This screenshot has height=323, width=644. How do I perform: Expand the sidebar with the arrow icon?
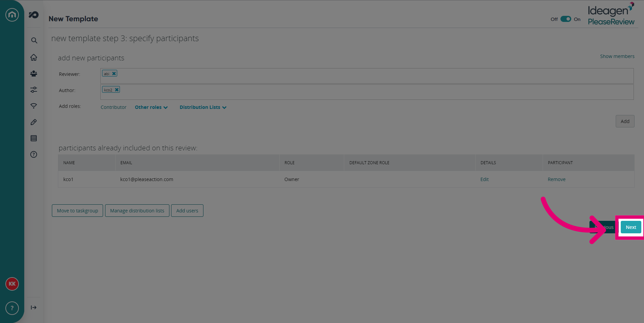[34, 307]
